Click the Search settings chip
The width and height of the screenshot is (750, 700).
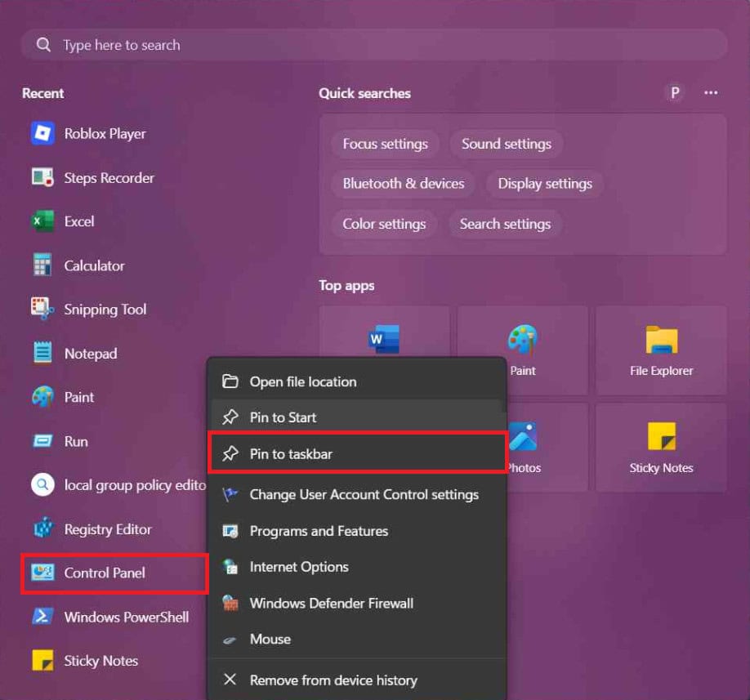(505, 224)
